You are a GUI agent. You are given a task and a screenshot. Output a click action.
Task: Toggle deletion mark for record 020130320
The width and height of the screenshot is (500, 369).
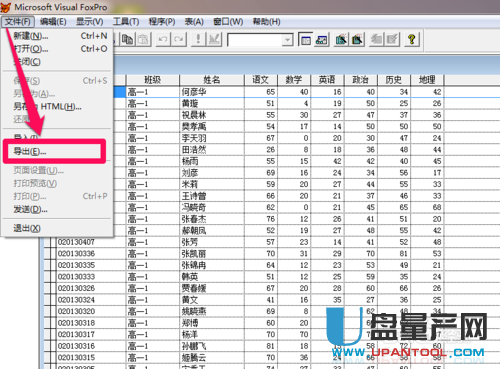53,311
